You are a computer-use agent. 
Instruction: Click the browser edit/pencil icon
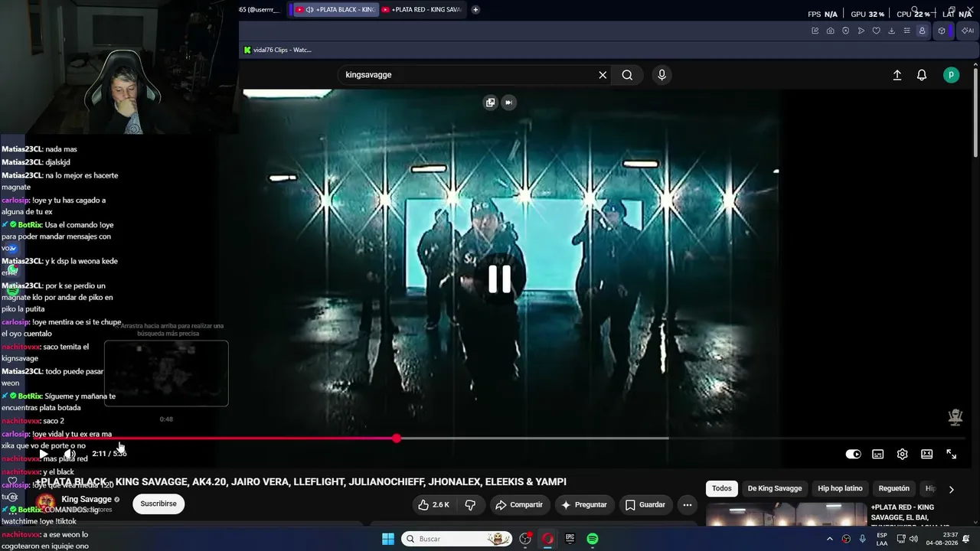(815, 31)
